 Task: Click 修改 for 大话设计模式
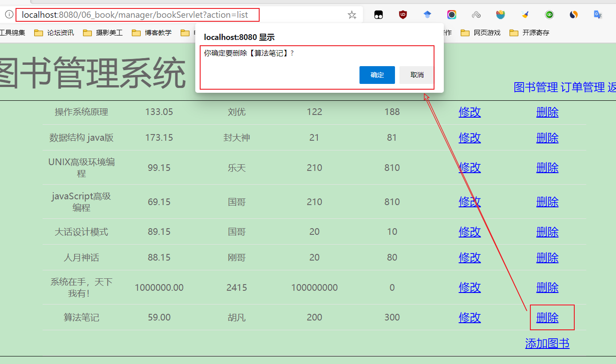[x=470, y=232]
